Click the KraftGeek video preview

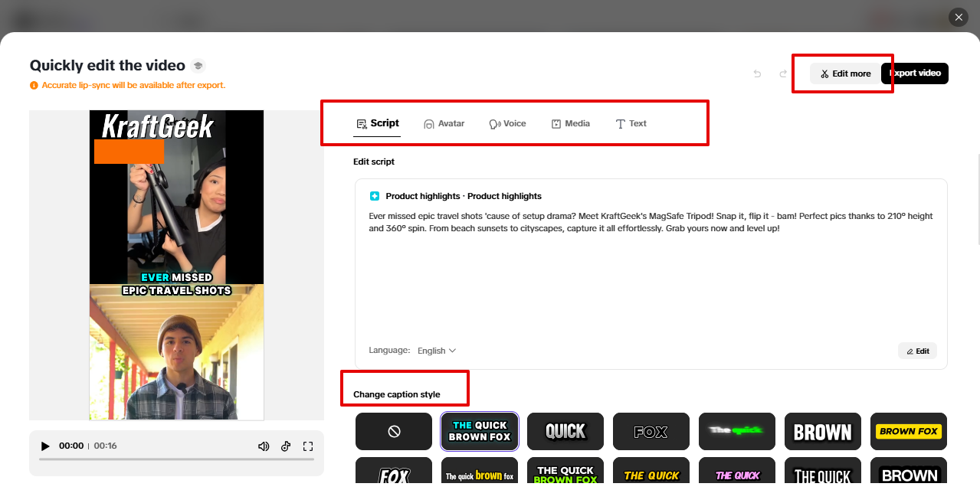tap(176, 265)
